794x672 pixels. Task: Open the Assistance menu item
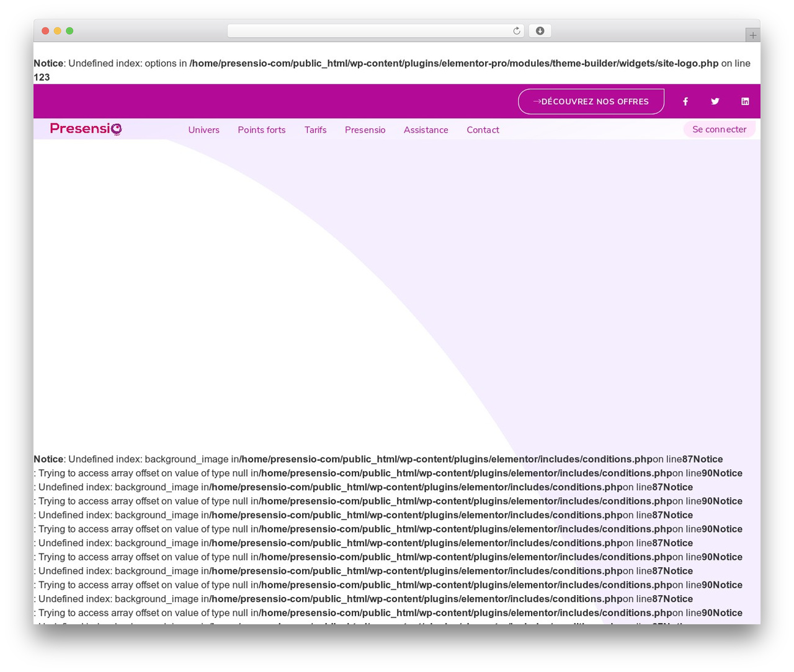[426, 130]
